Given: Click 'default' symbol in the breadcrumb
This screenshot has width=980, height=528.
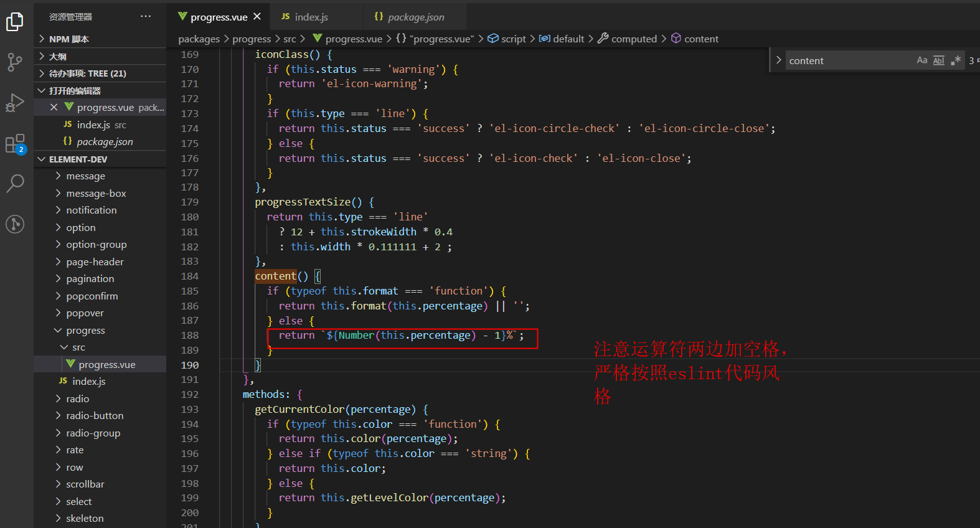Looking at the screenshot, I should point(562,39).
